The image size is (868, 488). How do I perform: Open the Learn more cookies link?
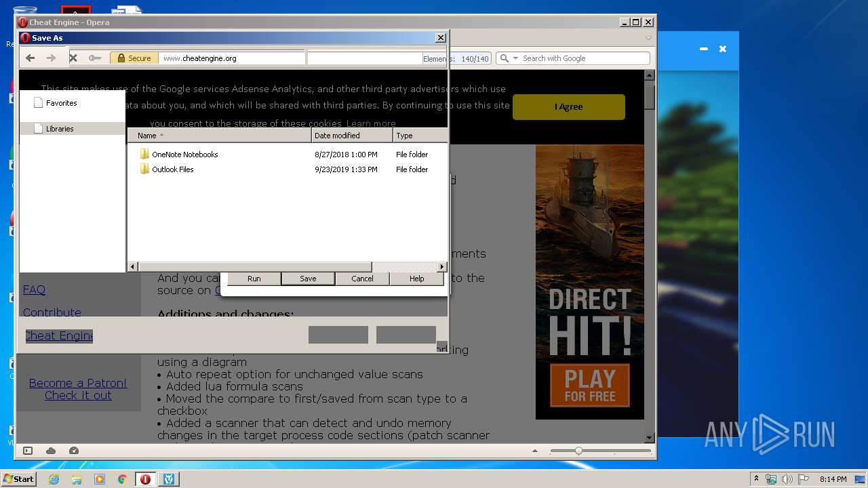point(371,123)
